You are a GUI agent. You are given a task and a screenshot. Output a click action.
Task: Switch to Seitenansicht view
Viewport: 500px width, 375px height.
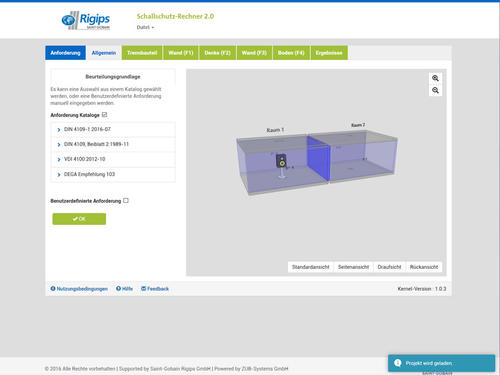[353, 267]
